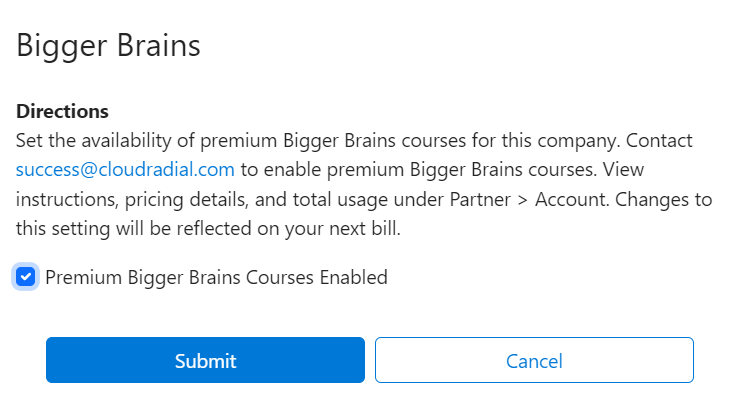The height and width of the screenshot is (393, 730).
Task: Click the bold Directions heading
Action: pos(62,111)
